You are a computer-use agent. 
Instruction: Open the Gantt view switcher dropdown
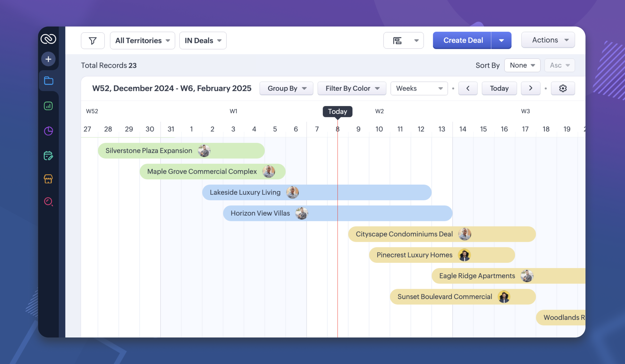(x=403, y=41)
